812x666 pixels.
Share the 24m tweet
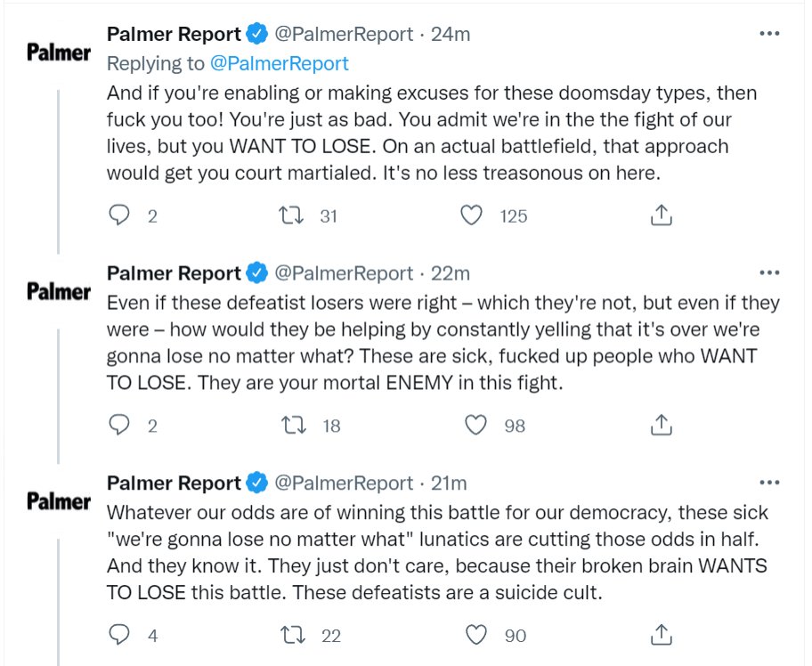coord(662,215)
